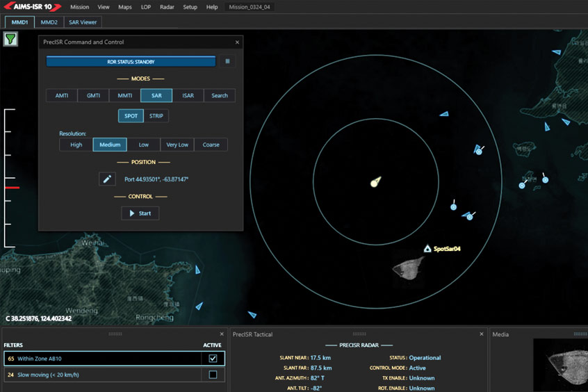Close the PrecISR Command and Control panel
Image resolution: width=588 pixels, height=392 pixels.
(x=236, y=42)
